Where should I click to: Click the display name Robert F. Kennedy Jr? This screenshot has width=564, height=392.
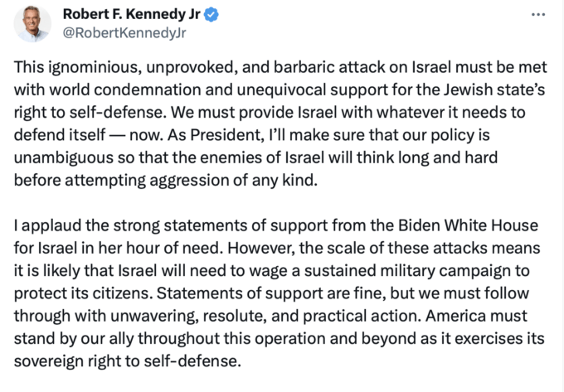click(131, 14)
